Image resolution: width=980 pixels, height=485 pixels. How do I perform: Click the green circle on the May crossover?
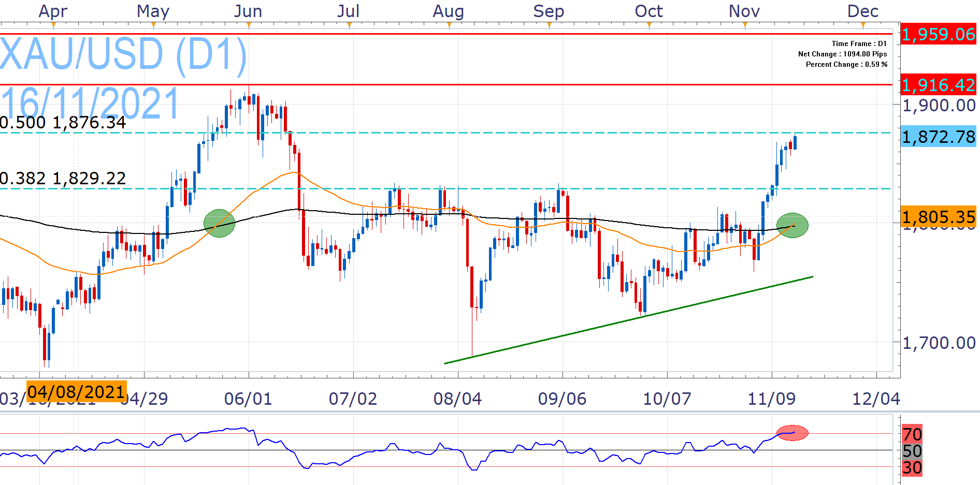pos(219,223)
